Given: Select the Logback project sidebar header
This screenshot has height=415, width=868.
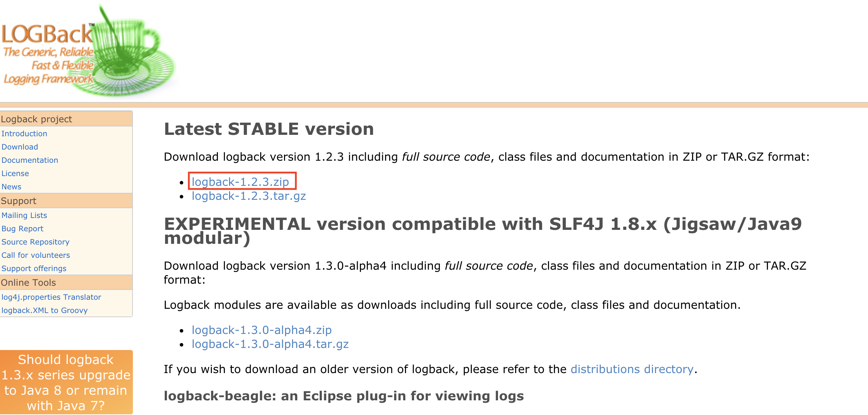Looking at the screenshot, I should [x=66, y=119].
